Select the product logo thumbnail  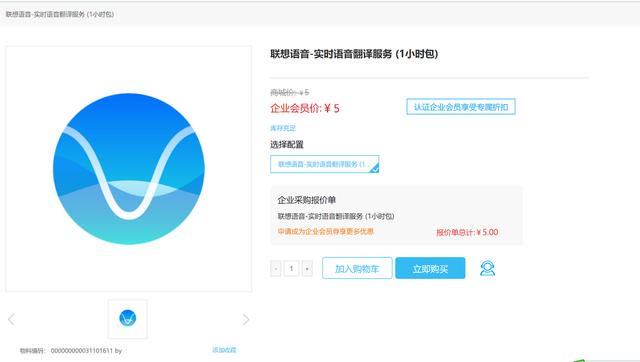[x=128, y=319]
